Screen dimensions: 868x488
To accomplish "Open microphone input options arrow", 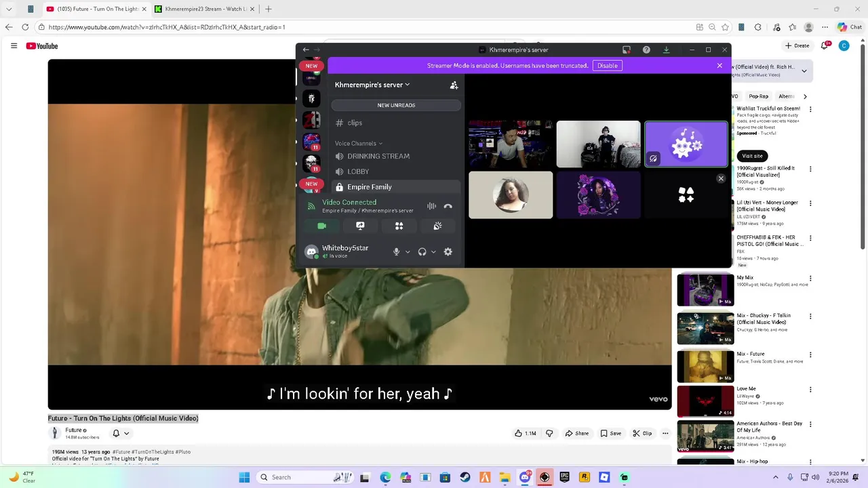I will (408, 251).
